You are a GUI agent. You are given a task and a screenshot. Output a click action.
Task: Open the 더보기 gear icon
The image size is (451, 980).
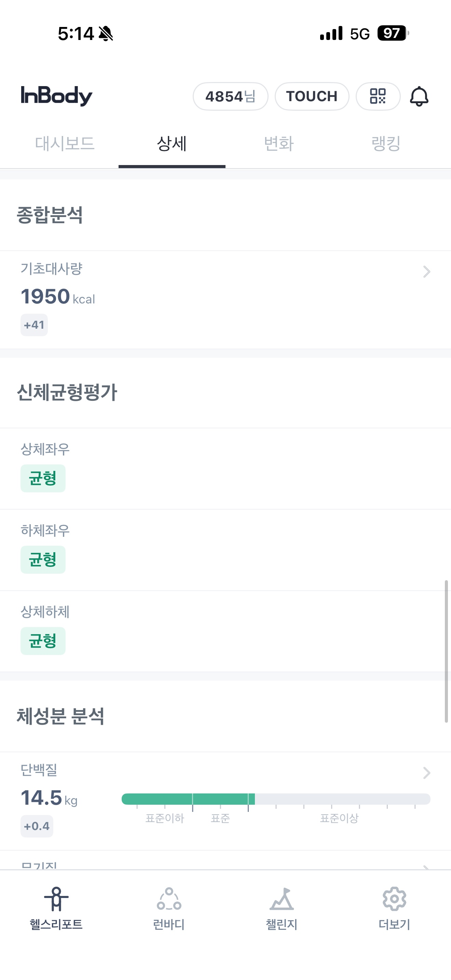pos(394,899)
